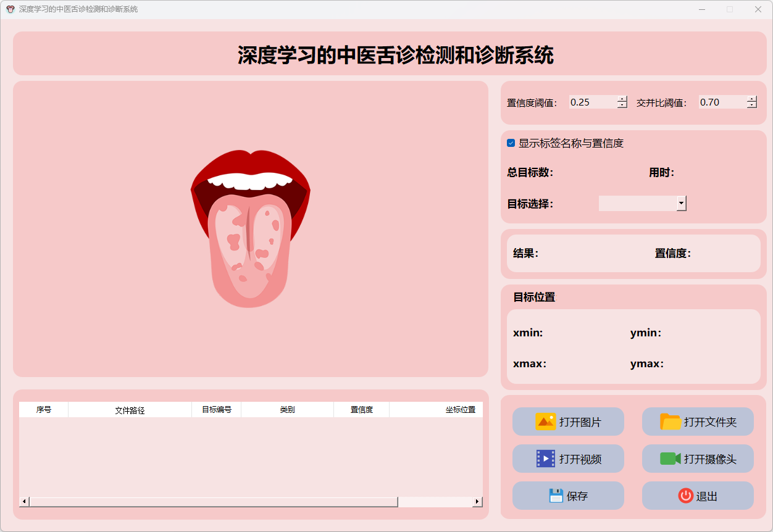Click the red power icon to exit
The image size is (773, 532).
(x=685, y=496)
